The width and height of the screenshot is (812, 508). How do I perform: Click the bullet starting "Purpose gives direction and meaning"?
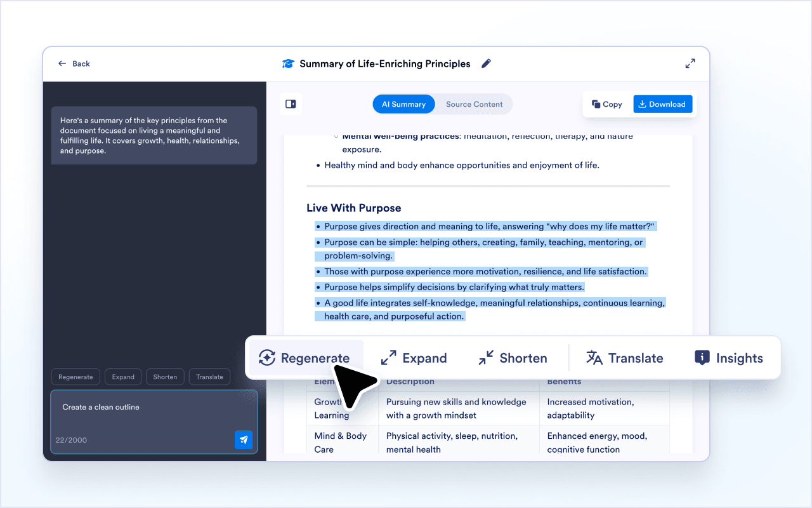[x=485, y=226]
